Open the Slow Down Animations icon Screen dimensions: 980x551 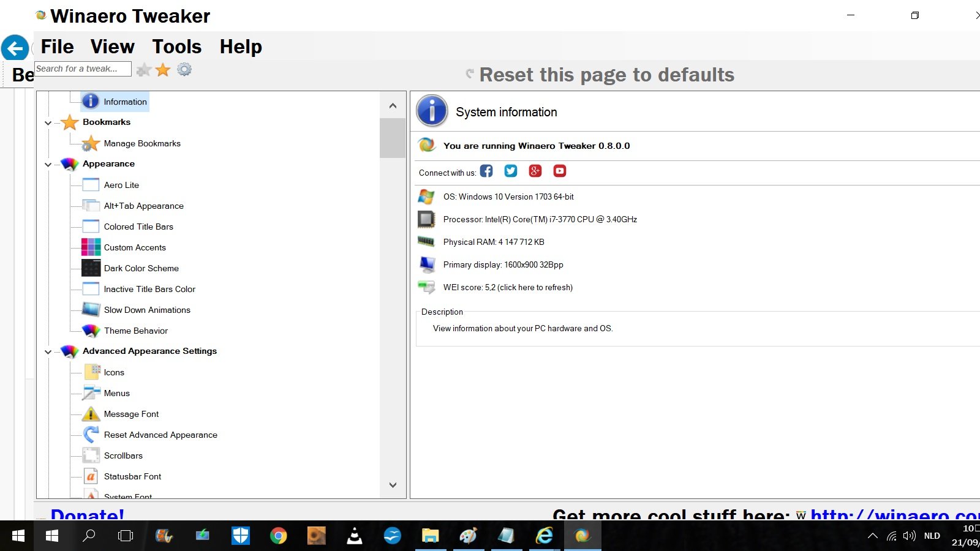click(x=91, y=310)
